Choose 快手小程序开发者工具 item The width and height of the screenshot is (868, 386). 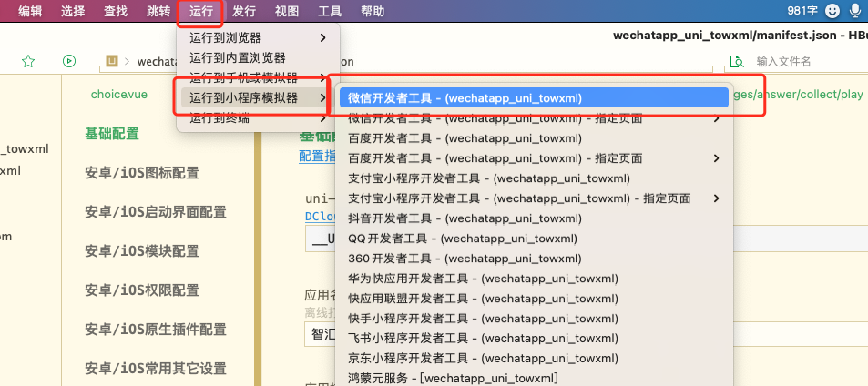[535, 319]
